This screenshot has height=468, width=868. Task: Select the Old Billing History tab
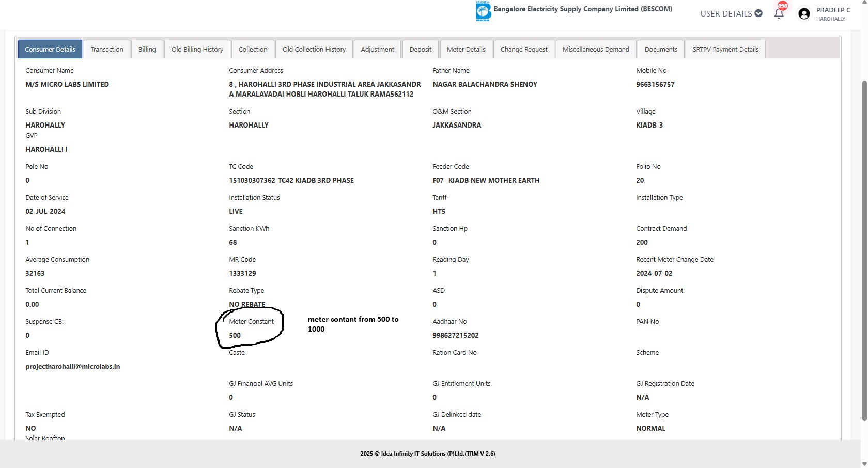point(197,49)
